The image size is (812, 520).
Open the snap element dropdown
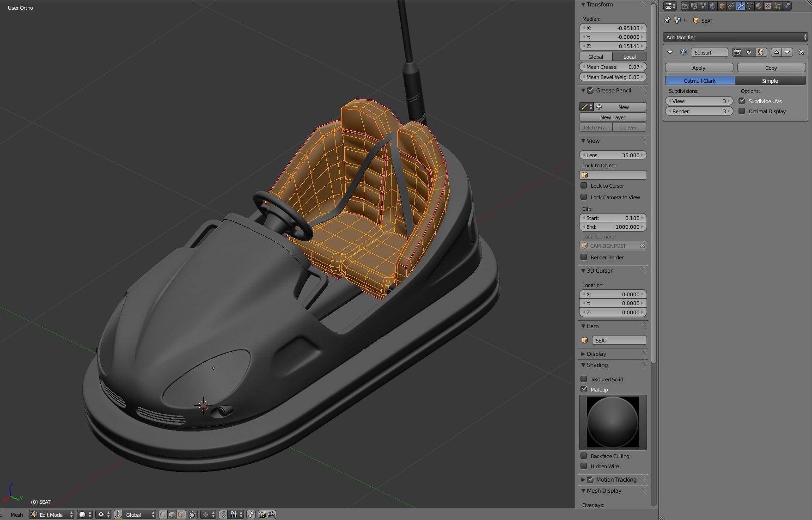click(236, 514)
